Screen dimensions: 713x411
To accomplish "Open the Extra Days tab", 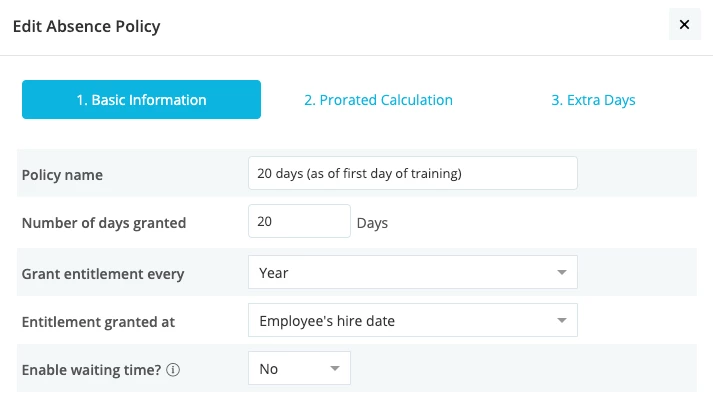I will click(593, 100).
